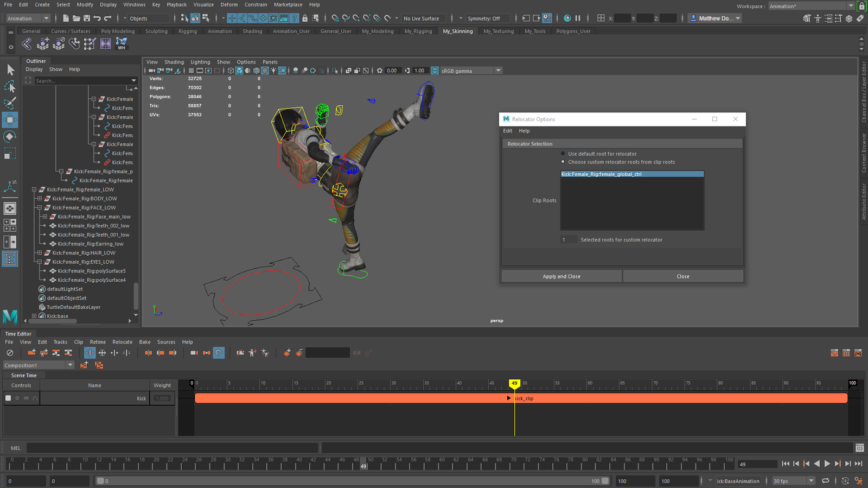Open the Deform menu
The height and width of the screenshot is (488, 868).
coord(229,4)
